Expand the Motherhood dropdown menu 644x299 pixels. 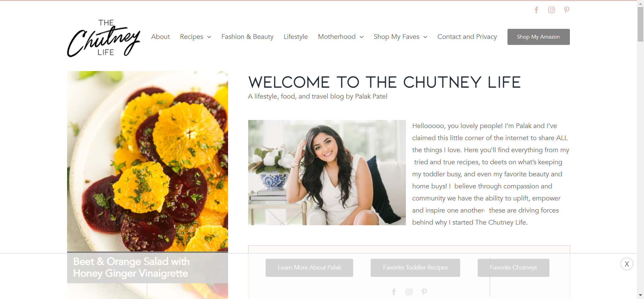point(341,37)
